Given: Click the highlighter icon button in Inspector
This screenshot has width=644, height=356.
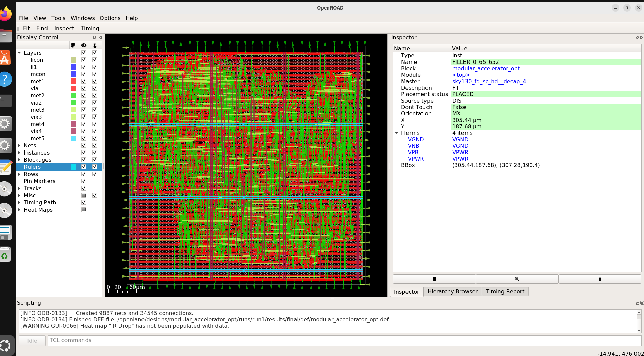Looking at the screenshot, I should pos(600,279).
